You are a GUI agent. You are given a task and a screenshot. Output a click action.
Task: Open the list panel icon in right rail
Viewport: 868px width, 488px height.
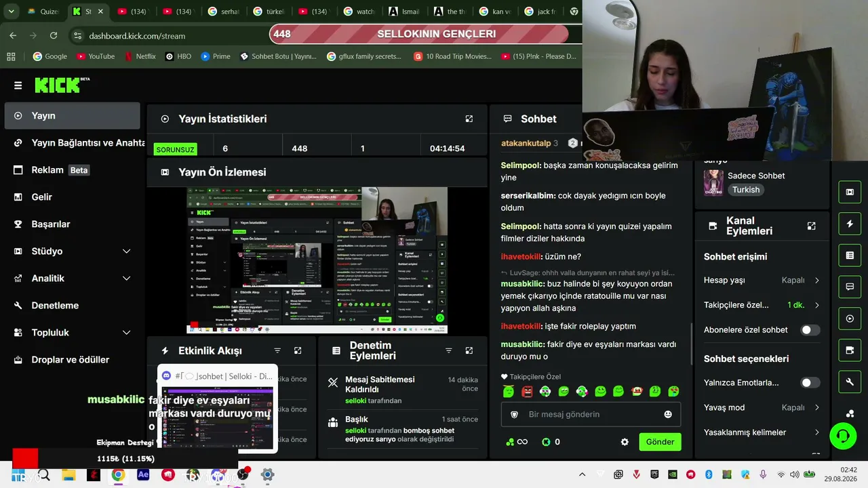click(x=850, y=256)
